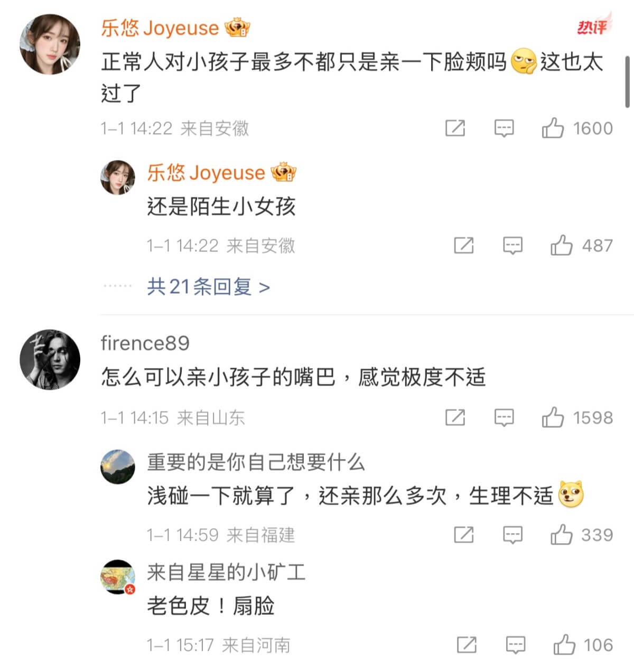
Task: Tap 来自星星的小矿工 username
Action: (226, 572)
